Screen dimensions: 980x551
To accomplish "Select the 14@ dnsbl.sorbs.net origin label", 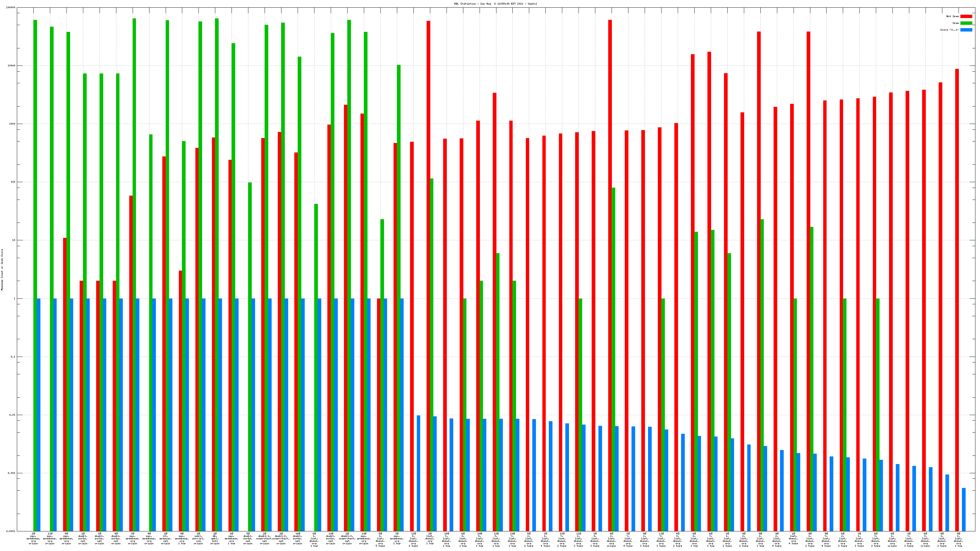I will pos(297,539).
